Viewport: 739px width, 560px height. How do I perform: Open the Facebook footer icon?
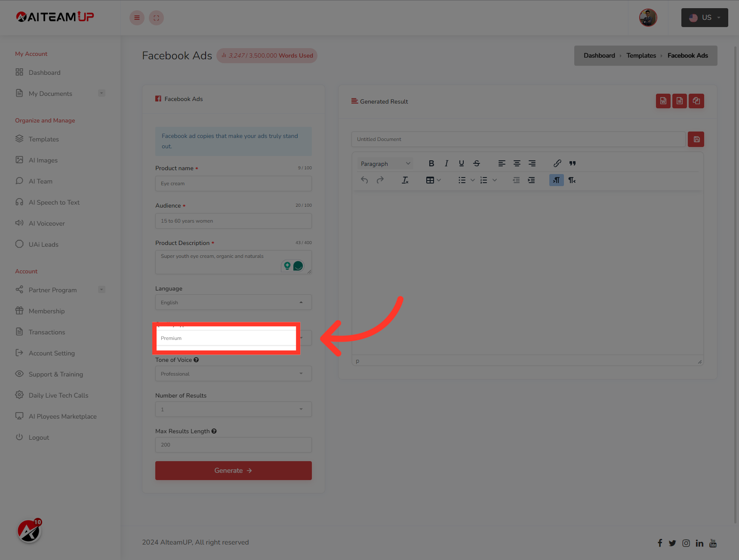(x=659, y=543)
